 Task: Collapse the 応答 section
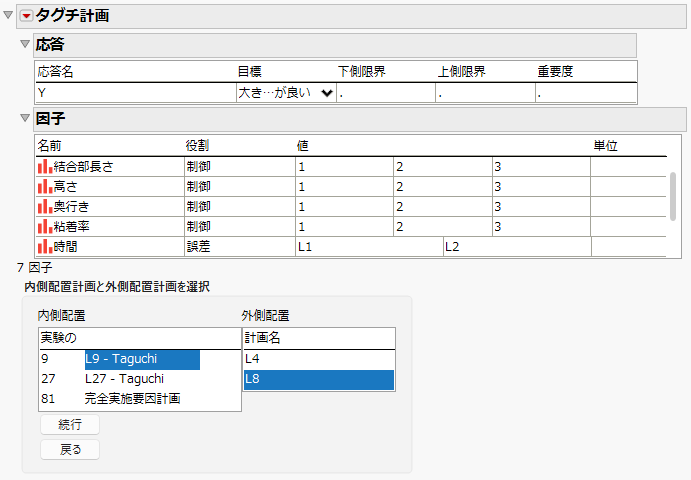click(x=25, y=44)
